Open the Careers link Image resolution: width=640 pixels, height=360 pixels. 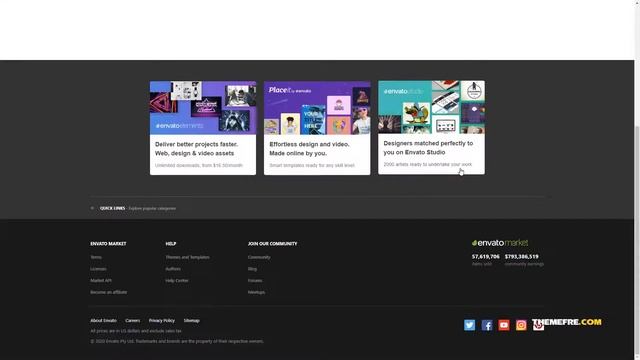(133, 321)
